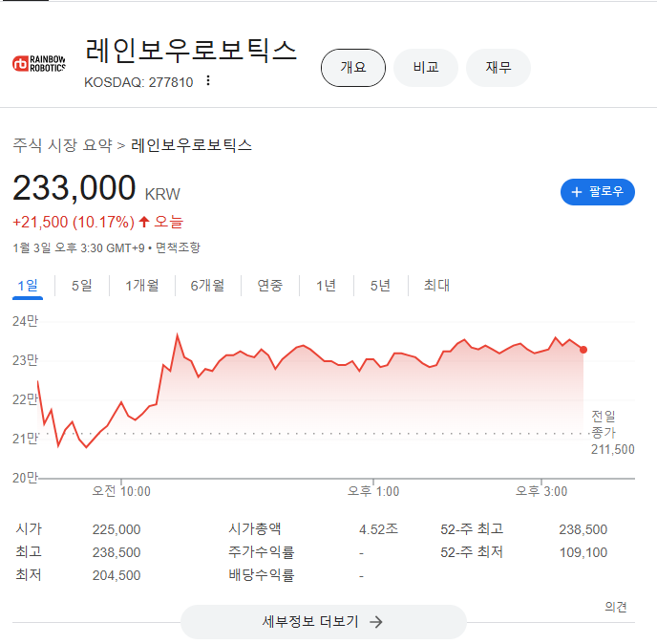The width and height of the screenshot is (657, 644).
Task: Click the 배당수익률 label
Action: [x=262, y=575]
